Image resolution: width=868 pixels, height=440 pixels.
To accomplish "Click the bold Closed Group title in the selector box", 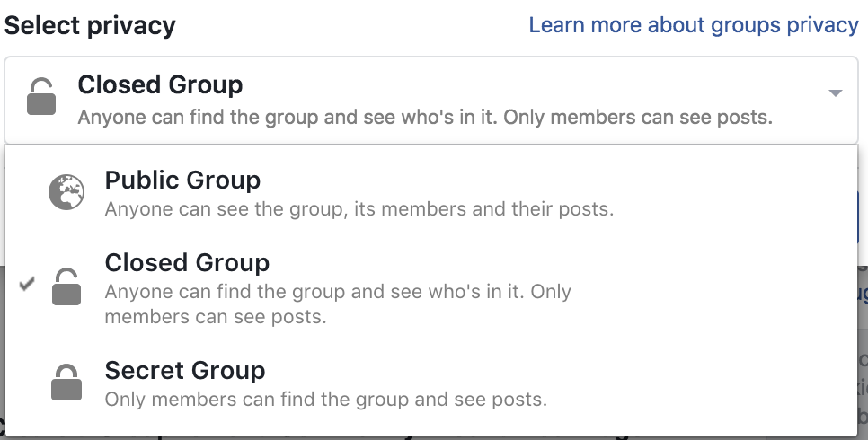I will (x=160, y=85).
